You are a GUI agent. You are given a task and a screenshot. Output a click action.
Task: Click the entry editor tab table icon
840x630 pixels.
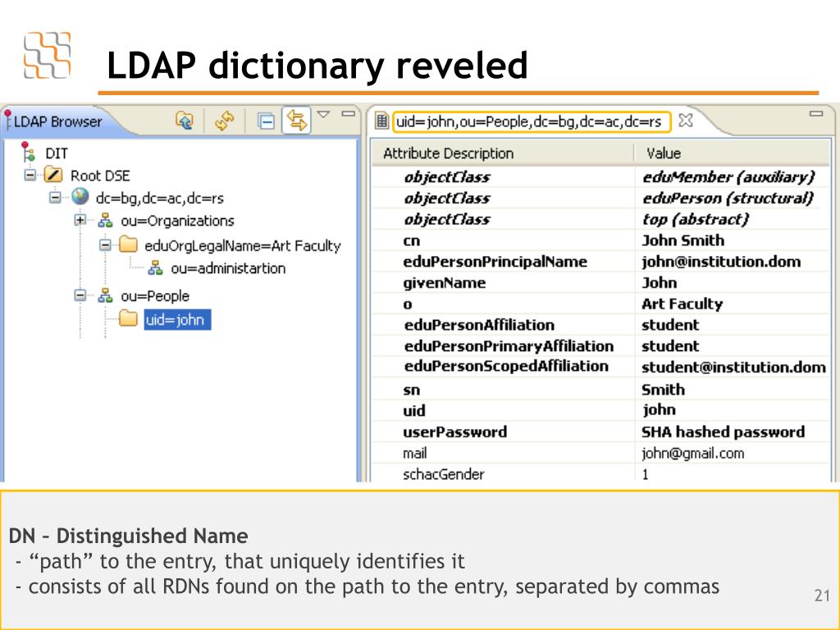[x=381, y=121]
